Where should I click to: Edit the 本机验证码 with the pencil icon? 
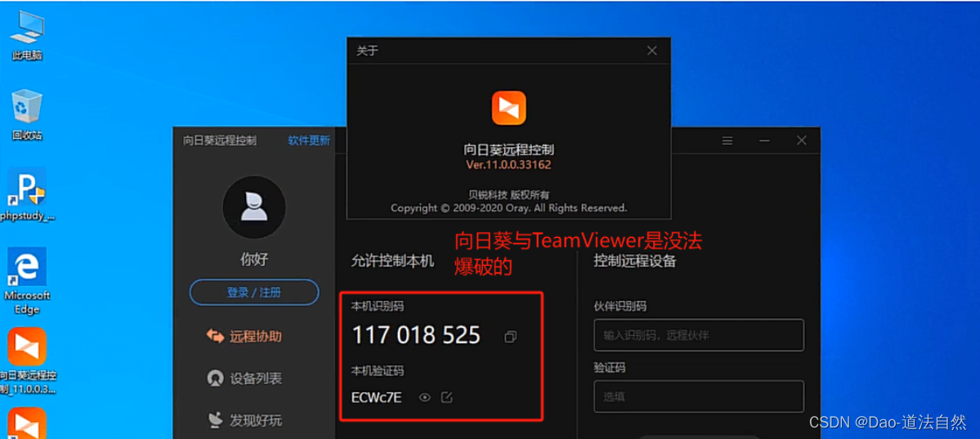pyautogui.click(x=446, y=397)
